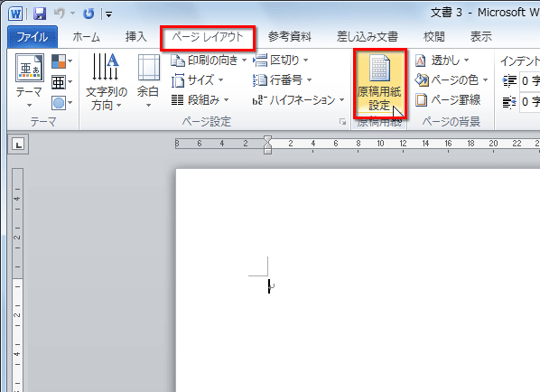
Task: Click the tab selector button beside ruler
Action: pos(18,144)
